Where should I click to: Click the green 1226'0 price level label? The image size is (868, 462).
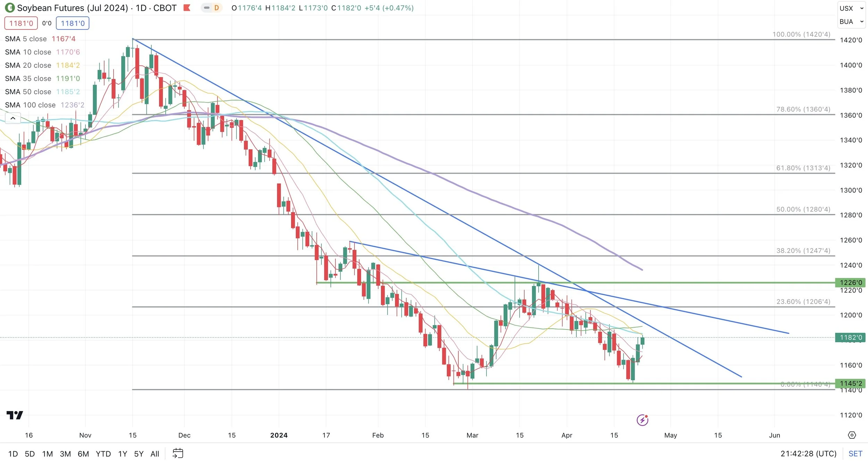pos(850,283)
